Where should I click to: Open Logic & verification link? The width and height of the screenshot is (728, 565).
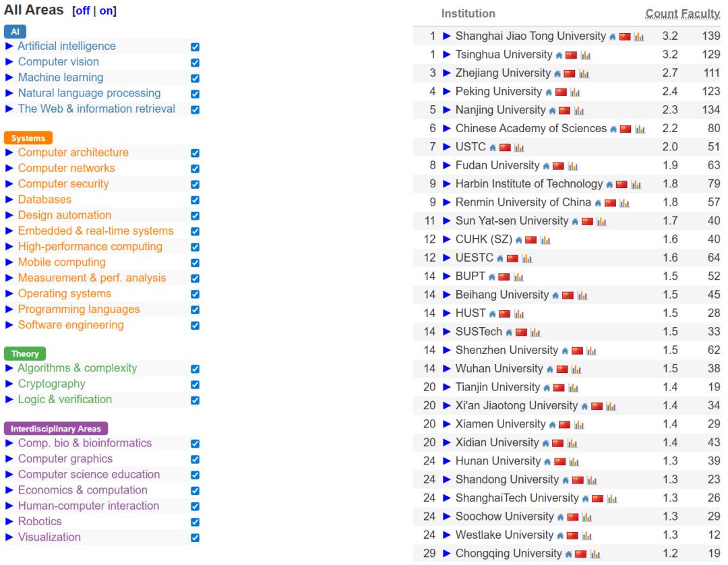click(65, 399)
